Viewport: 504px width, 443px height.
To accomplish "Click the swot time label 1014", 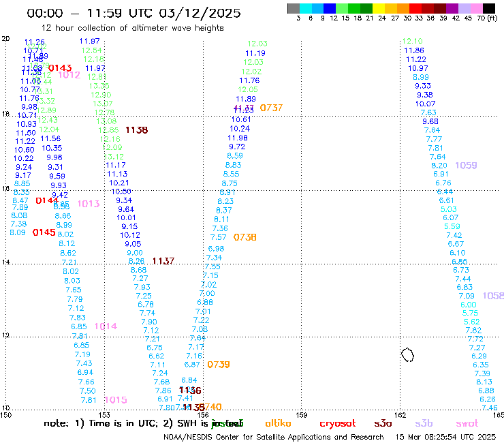I will click(106, 326).
